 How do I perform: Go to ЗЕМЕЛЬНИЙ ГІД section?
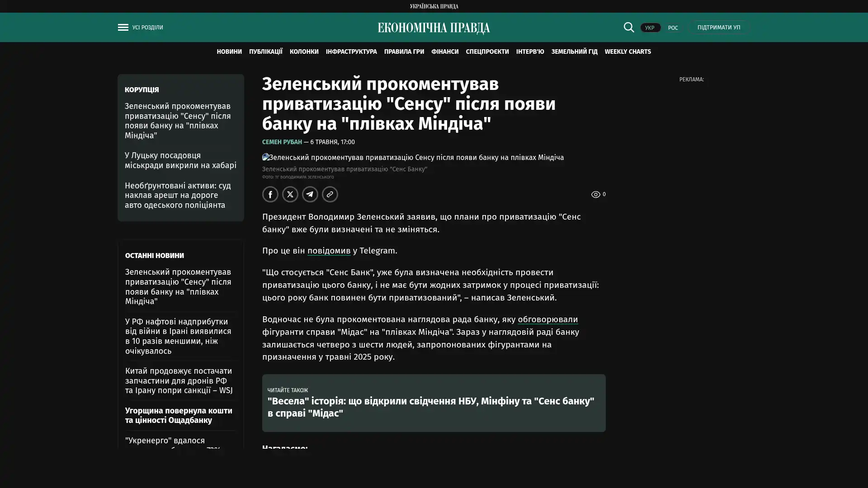[574, 52]
